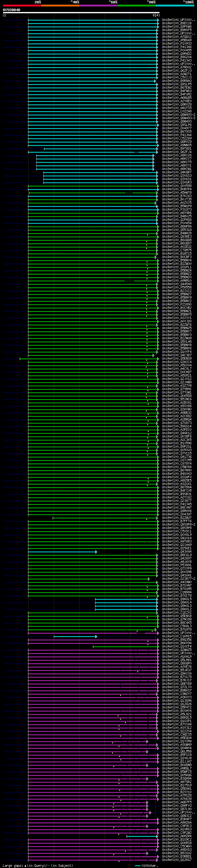The image size is (197, 868).
Task: Select hit label UniRef100_A3KOY3
Action: (x=176, y=697)
